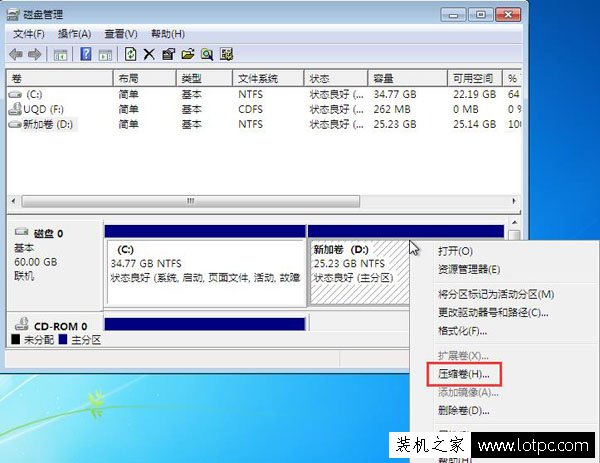Image resolution: width=600 pixels, height=463 pixels.
Task: Close the Disk Management window
Action: point(508,15)
